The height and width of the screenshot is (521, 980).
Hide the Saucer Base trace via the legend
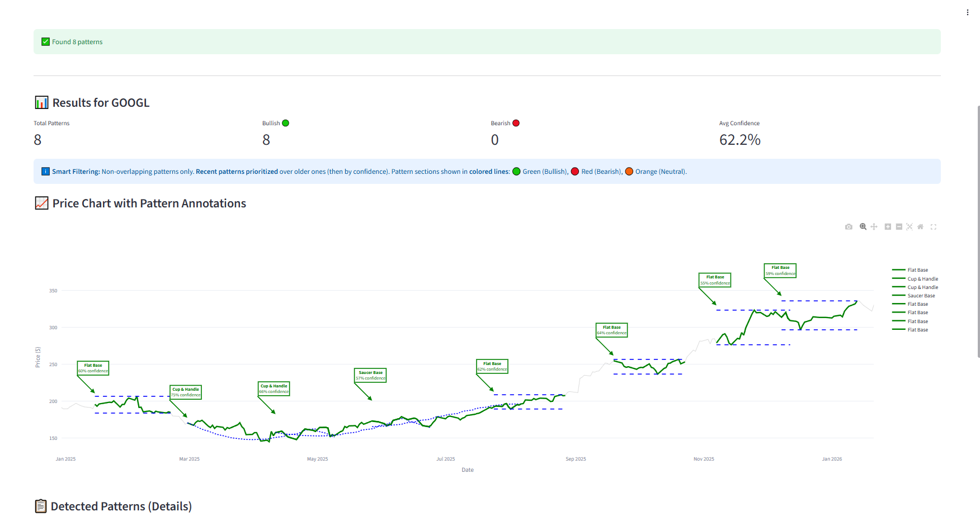[x=921, y=295]
